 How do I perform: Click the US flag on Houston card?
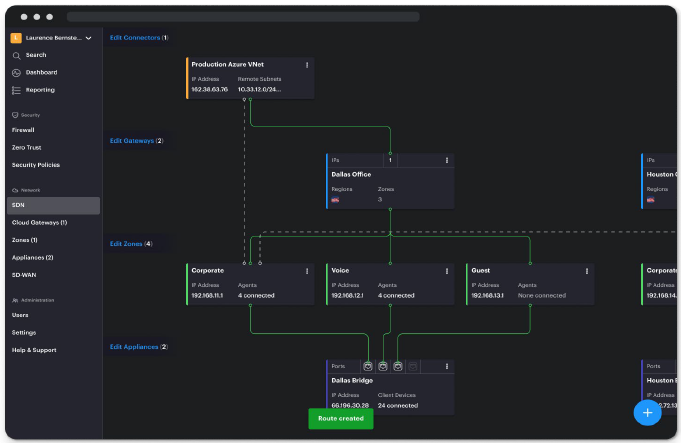pos(651,200)
